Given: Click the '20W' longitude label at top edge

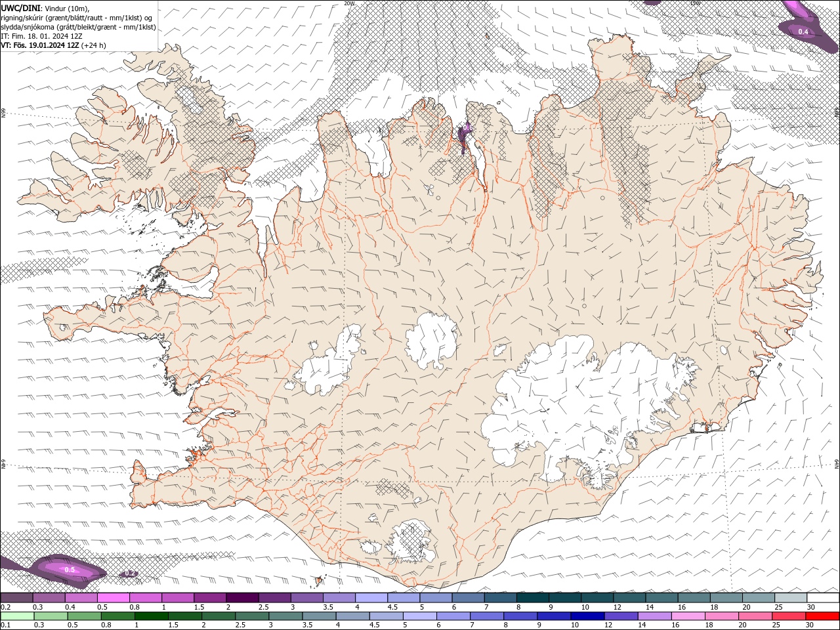Looking at the screenshot, I should pyautogui.click(x=349, y=3).
